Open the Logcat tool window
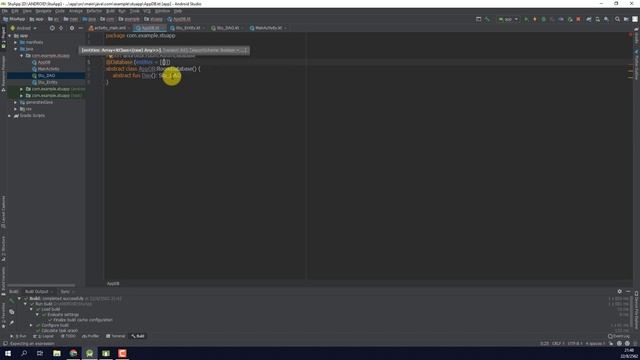Viewport: 640px width, 360px height. point(43,336)
